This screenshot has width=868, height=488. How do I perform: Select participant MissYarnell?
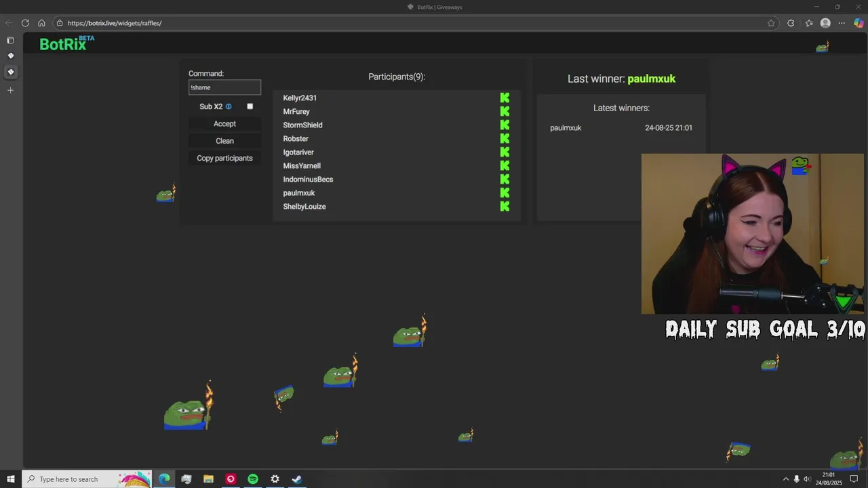pyautogui.click(x=302, y=165)
